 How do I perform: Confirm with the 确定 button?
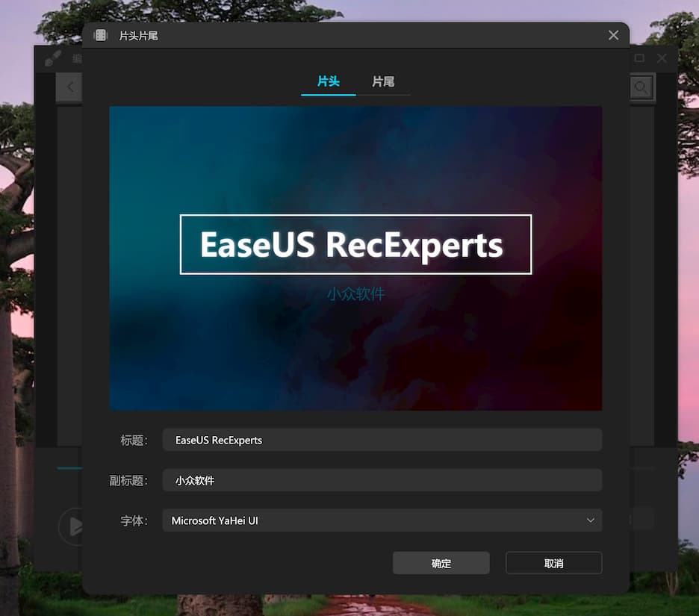[x=441, y=563]
